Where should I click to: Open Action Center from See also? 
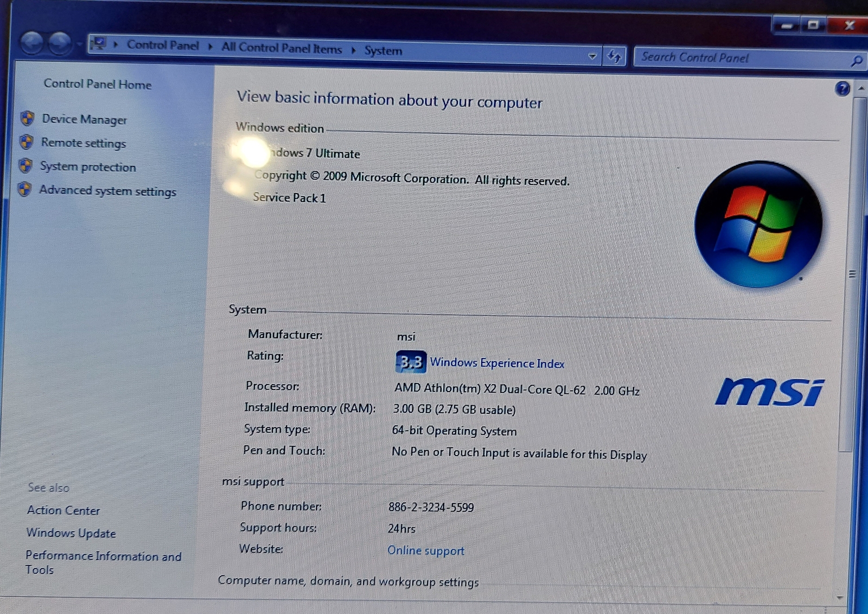coord(63,510)
